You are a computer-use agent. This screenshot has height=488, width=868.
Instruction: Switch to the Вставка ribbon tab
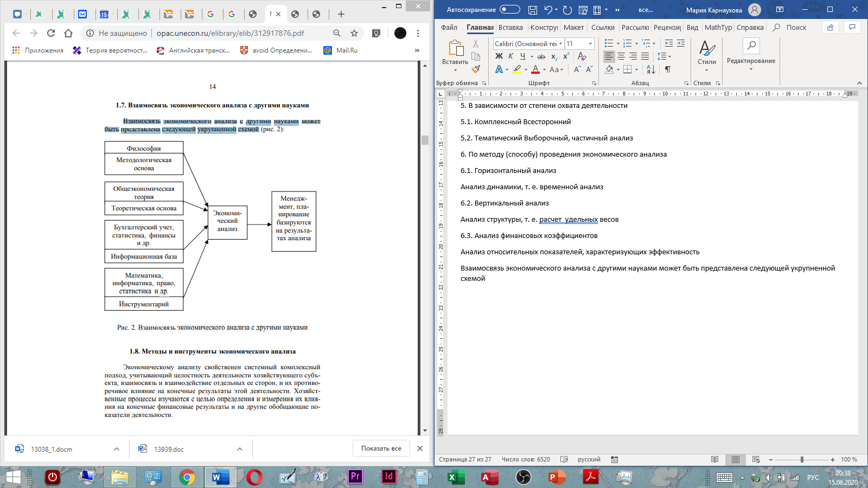510,28
